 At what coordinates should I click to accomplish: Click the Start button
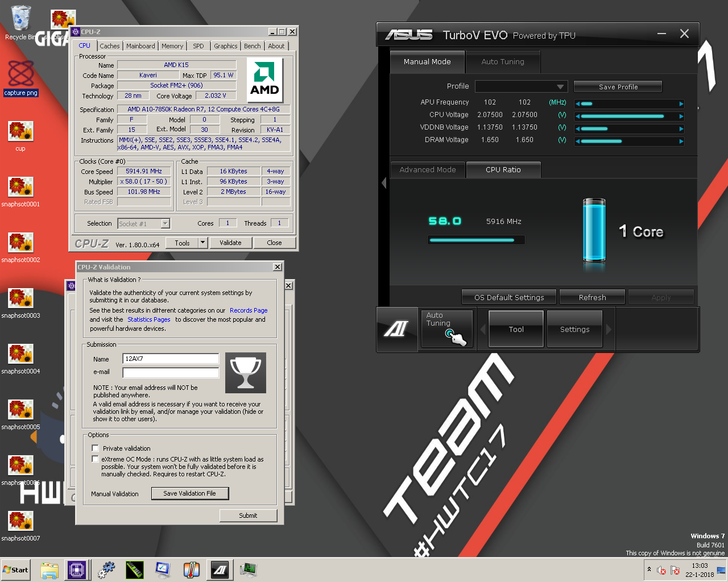click(16, 570)
